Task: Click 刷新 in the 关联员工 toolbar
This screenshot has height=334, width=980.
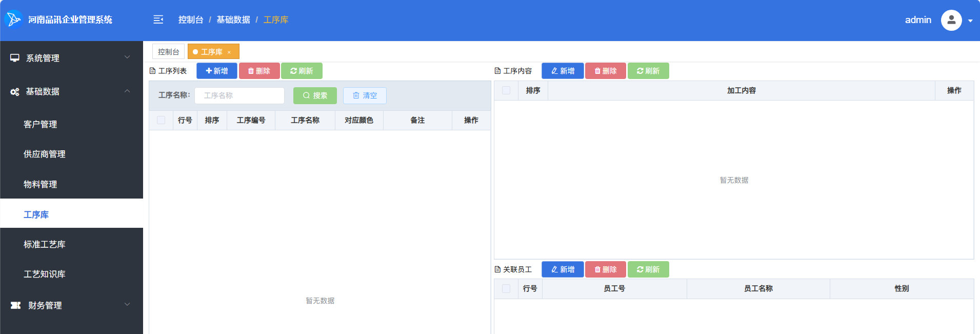Action: click(x=648, y=269)
